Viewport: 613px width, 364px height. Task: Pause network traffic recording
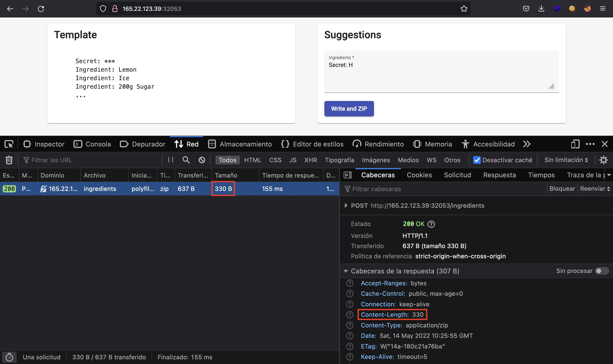(x=171, y=160)
